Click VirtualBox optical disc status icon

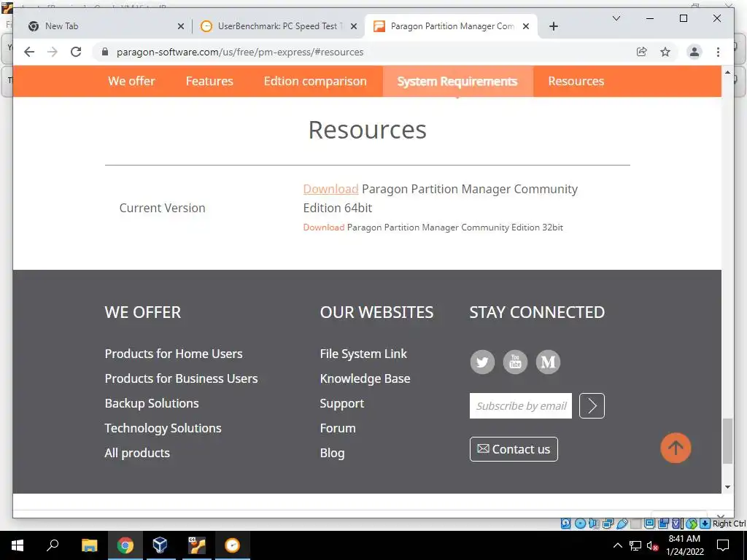tap(580, 524)
